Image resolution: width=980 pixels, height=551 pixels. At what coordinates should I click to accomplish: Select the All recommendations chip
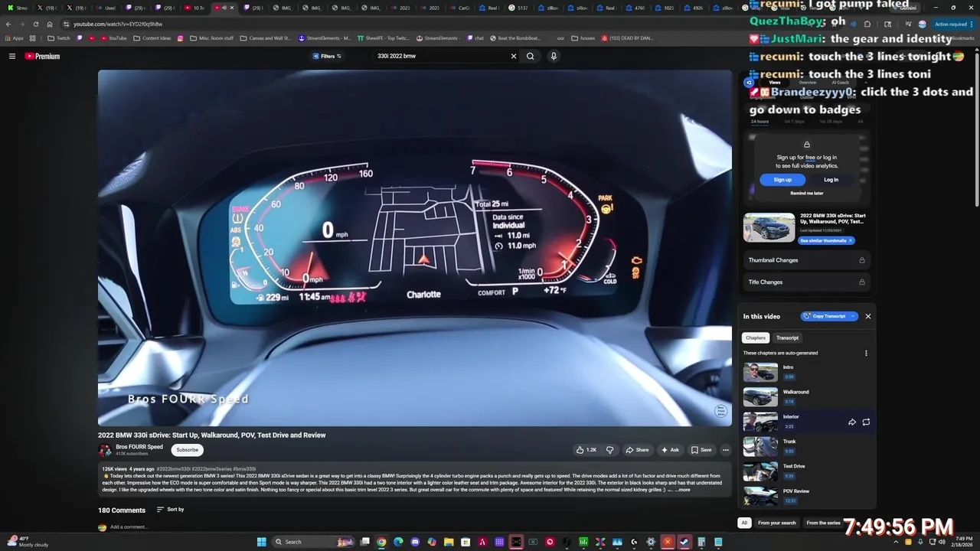click(743, 523)
